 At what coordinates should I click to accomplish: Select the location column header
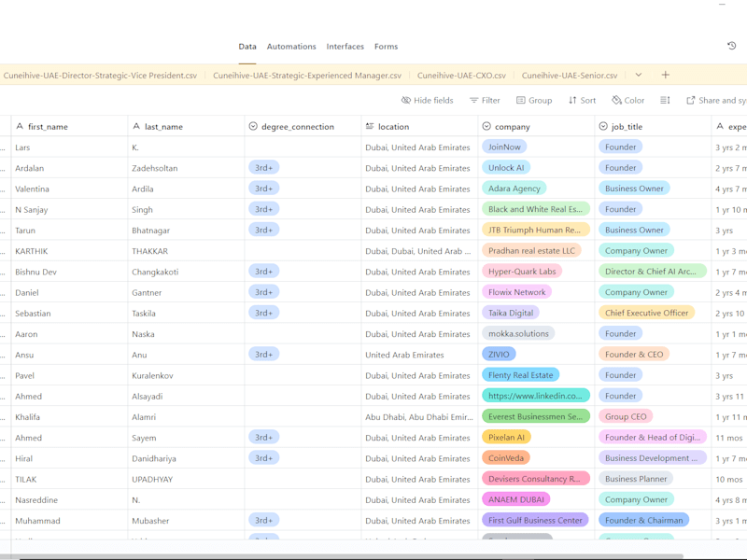419,126
